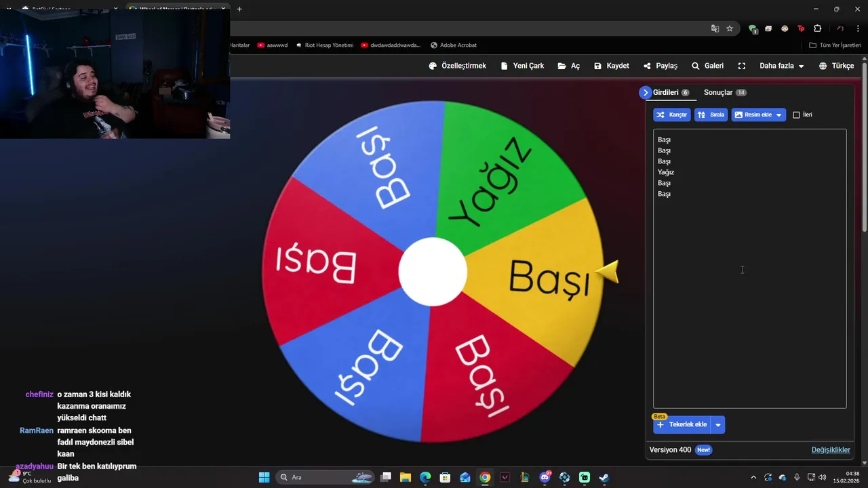Open Özelleştirmek customization settings
868x488 pixels.
tap(458, 66)
